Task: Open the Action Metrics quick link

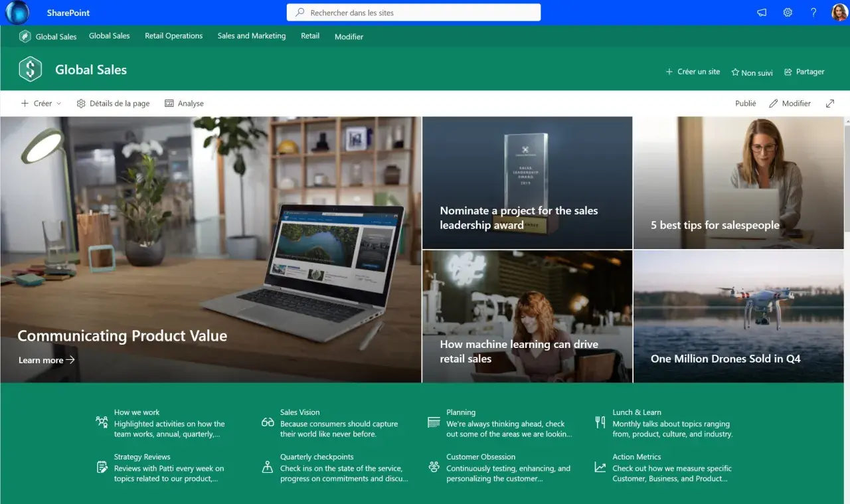Action: (663, 467)
